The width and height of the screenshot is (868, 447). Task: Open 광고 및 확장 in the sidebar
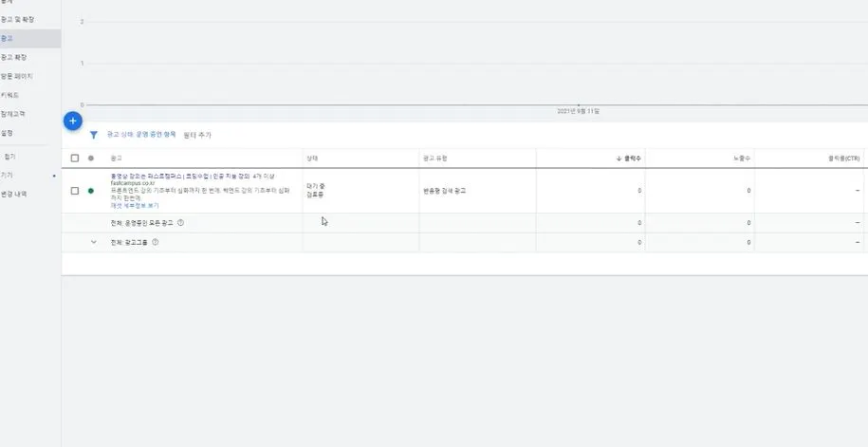tap(17, 19)
